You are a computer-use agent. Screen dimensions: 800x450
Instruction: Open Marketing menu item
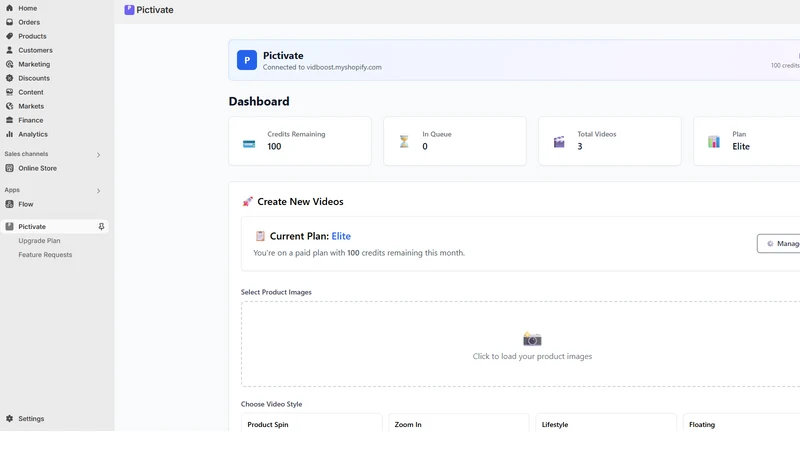click(34, 64)
